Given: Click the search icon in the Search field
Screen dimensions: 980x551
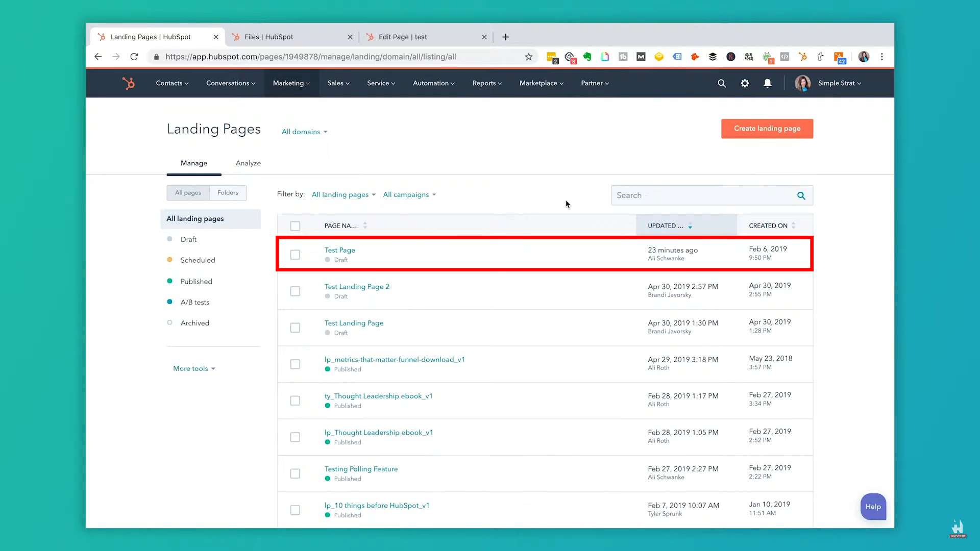Looking at the screenshot, I should [801, 195].
